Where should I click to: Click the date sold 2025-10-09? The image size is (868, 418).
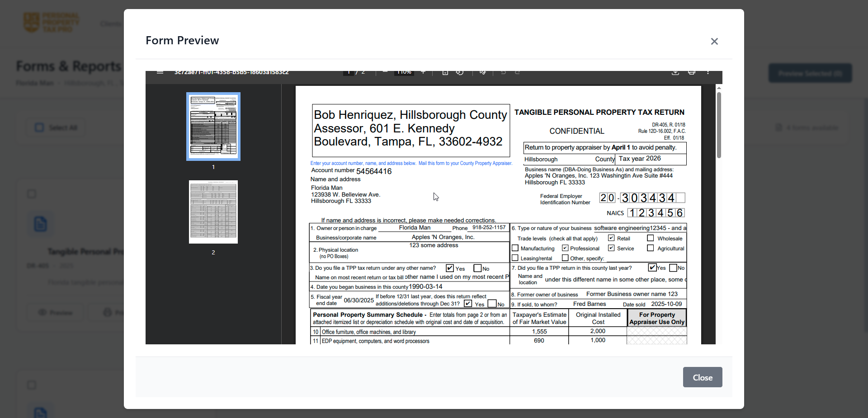click(x=666, y=304)
